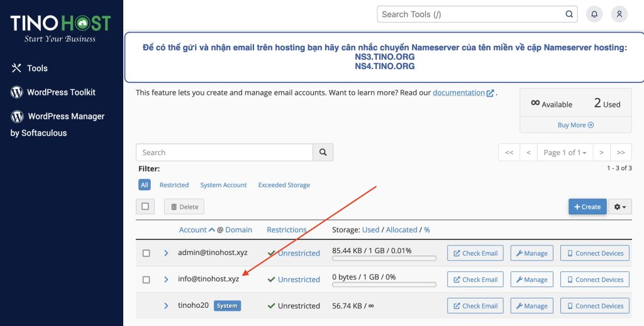The height and width of the screenshot is (326, 644).
Task: Filter by System Account
Action: [223, 185]
